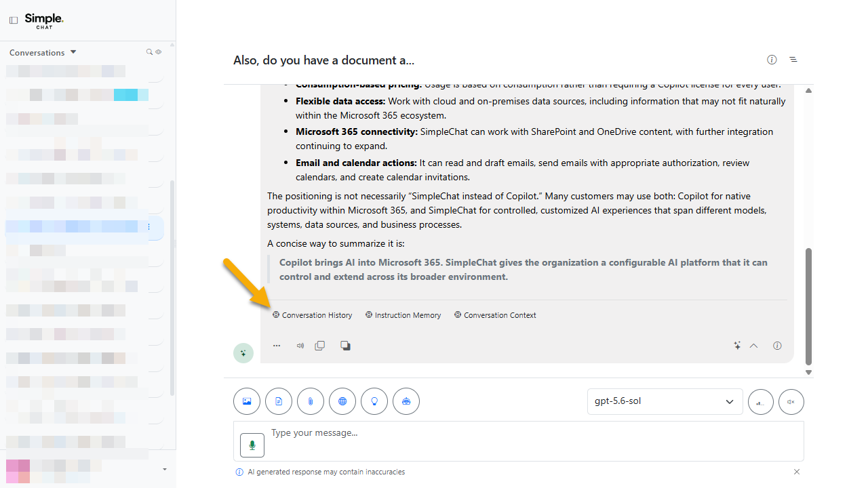Attach a file with the paperclip button
The height and width of the screenshot is (488, 868).
point(311,401)
